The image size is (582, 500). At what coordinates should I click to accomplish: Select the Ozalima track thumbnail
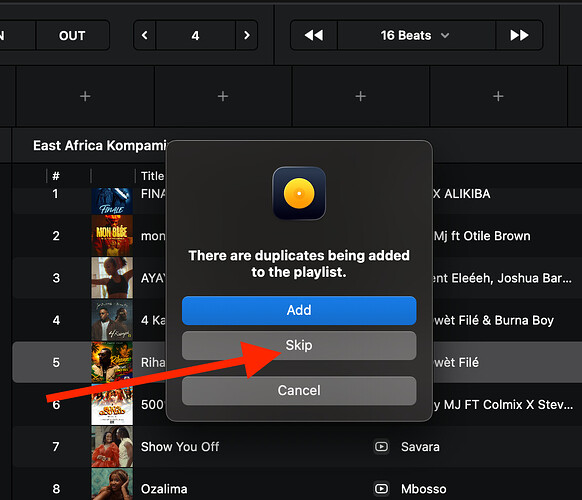(112, 484)
